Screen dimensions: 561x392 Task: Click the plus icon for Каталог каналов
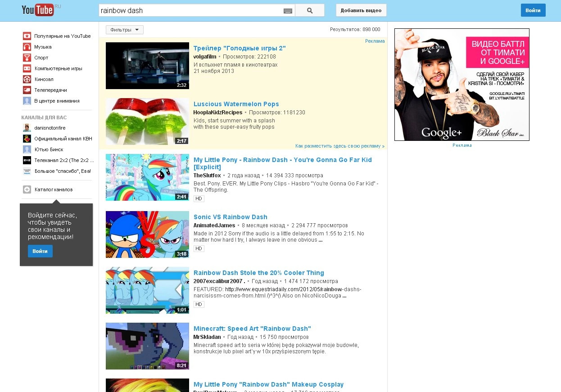tap(27, 189)
